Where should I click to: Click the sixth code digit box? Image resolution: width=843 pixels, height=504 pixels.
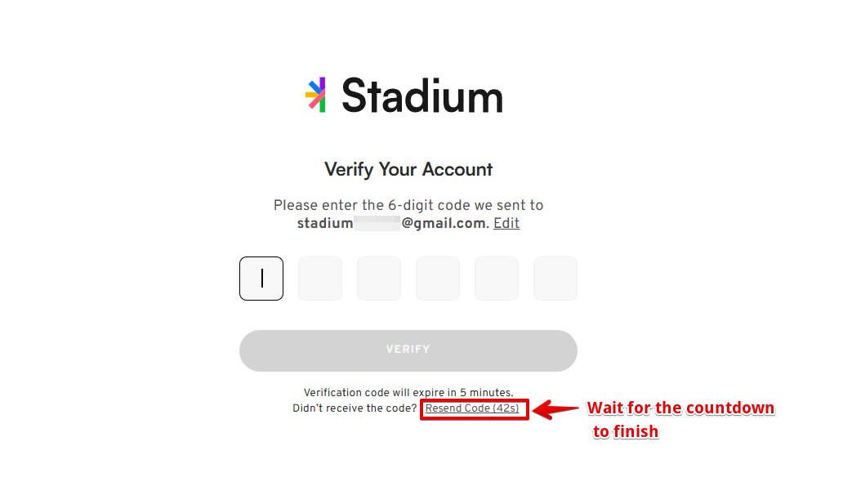555,279
